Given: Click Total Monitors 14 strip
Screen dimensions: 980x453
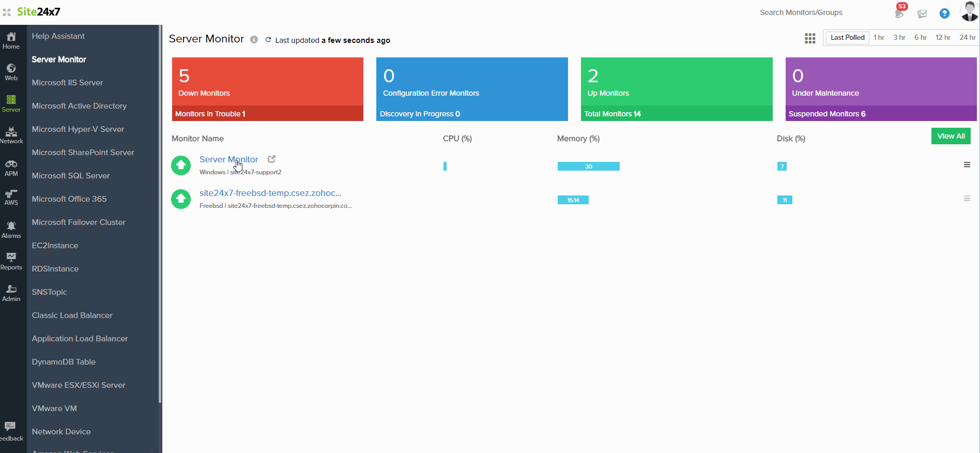Looking at the screenshot, I should 677,114.
